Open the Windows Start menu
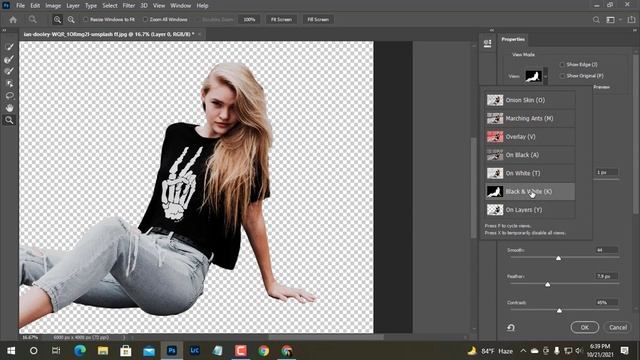 (11, 351)
